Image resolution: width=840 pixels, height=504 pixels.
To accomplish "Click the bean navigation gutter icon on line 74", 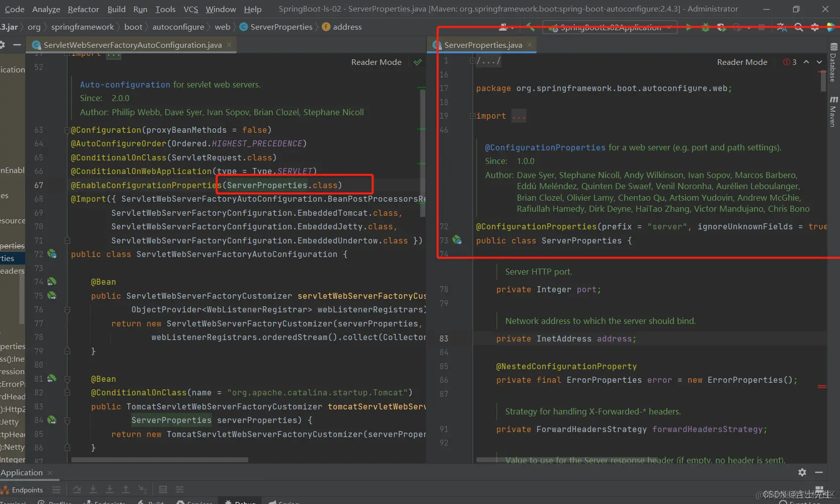I will point(52,282).
